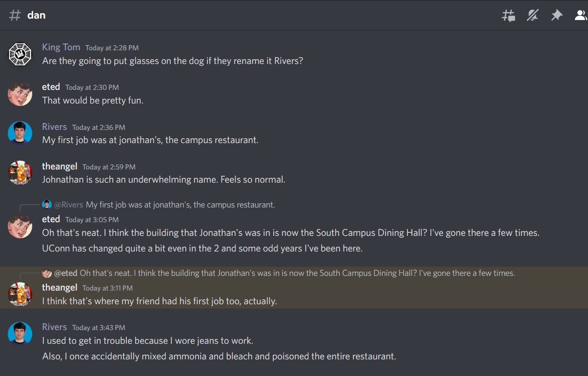
Task: Show pinned messages
Action: click(556, 16)
